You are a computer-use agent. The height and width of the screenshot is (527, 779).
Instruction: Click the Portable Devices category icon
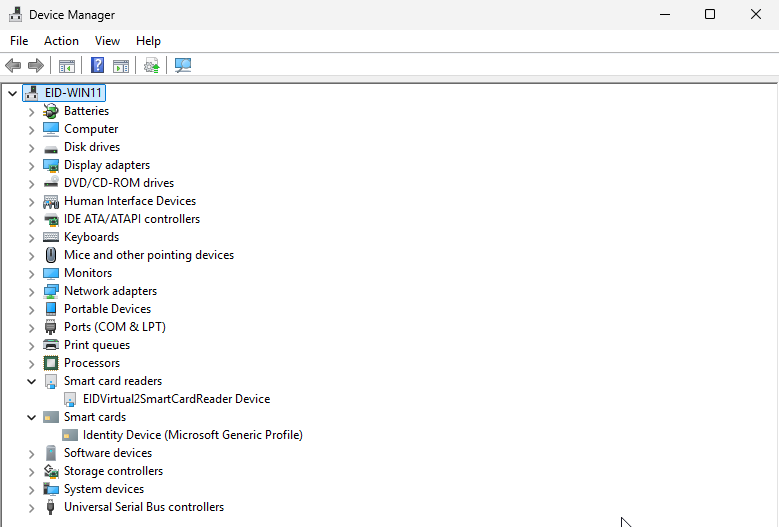[x=51, y=309]
